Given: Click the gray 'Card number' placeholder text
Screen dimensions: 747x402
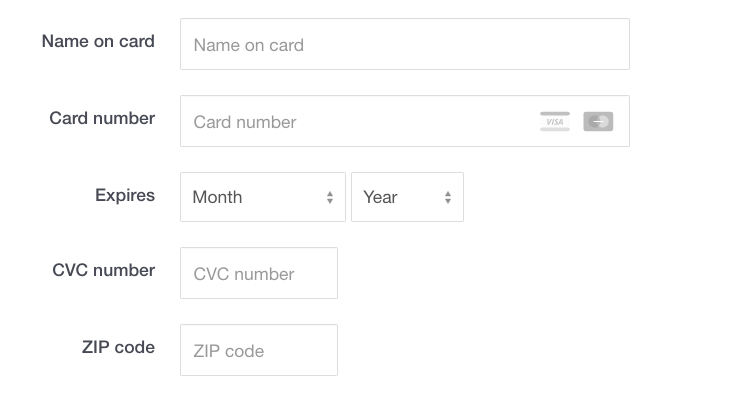Looking at the screenshot, I should (x=245, y=122).
